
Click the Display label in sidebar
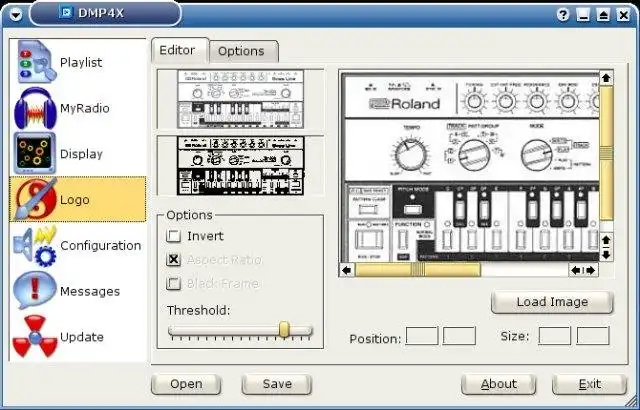pos(81,154)
